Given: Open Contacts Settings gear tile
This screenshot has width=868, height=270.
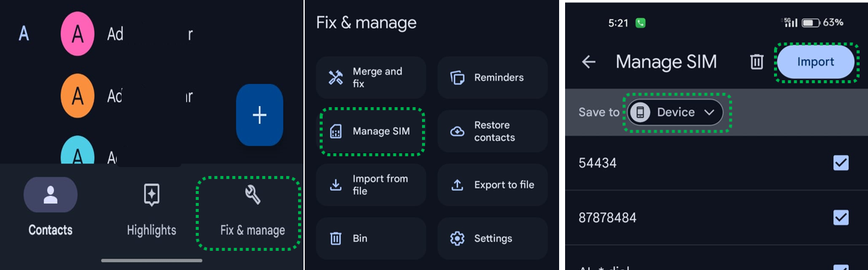Looking at the screenshot, I should 492,238.
